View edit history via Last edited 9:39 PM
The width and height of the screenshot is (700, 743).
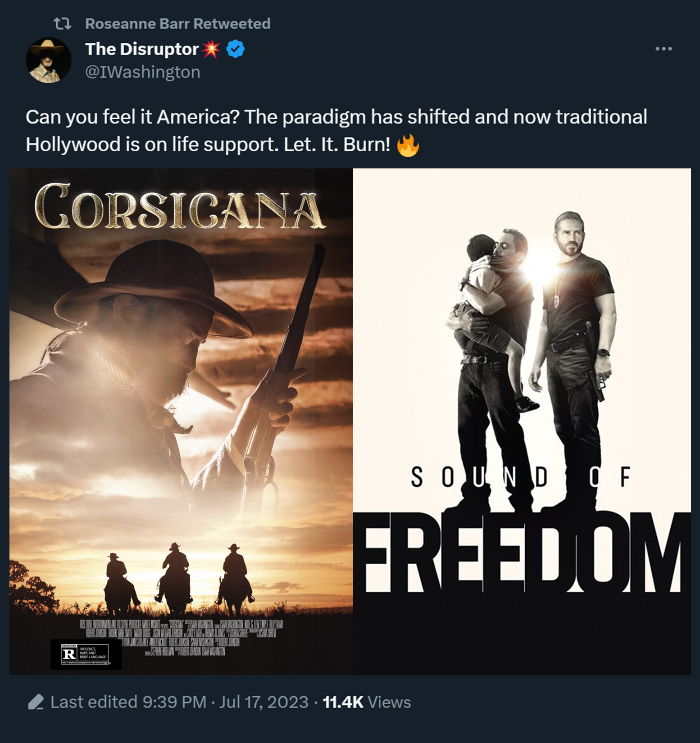[128, 702]
